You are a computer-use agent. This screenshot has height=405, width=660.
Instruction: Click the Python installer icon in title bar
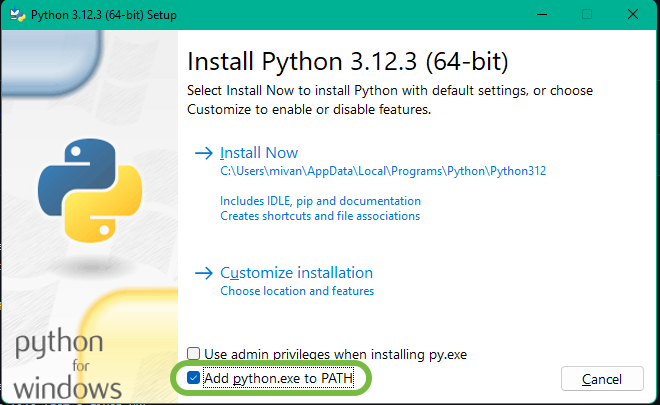(x=17, y=15)
